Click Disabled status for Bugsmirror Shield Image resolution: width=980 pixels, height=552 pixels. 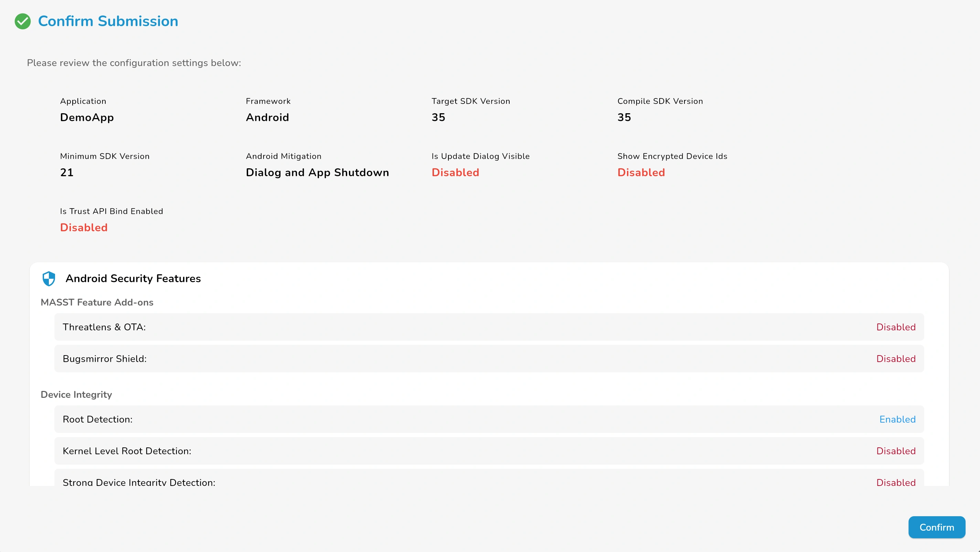[x=896, y=359]
